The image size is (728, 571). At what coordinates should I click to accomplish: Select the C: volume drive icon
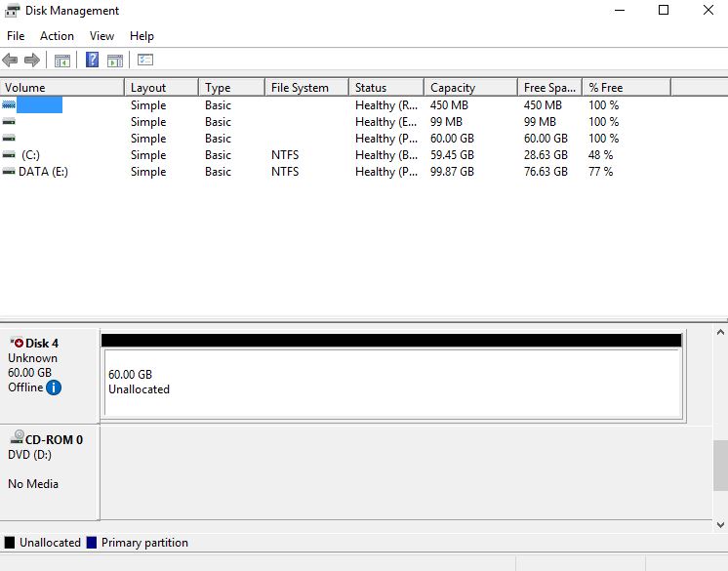point(9,154)
